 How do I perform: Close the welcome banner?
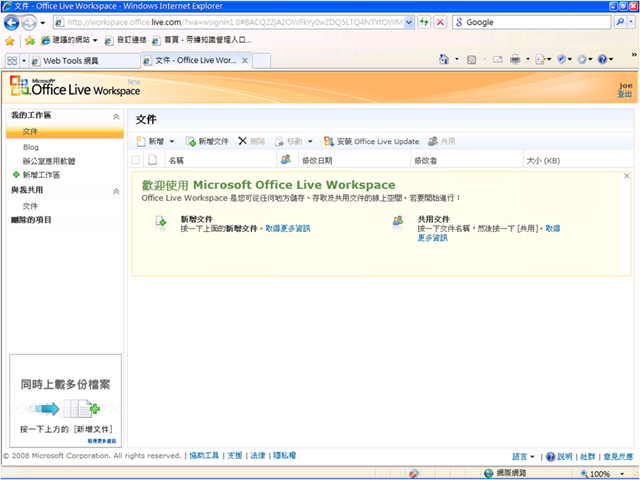627,176
